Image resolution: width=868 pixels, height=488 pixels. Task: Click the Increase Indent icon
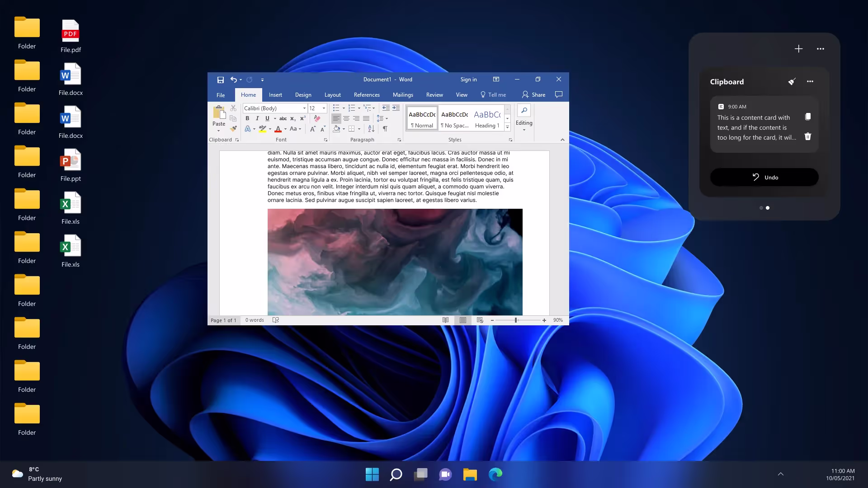396,108
